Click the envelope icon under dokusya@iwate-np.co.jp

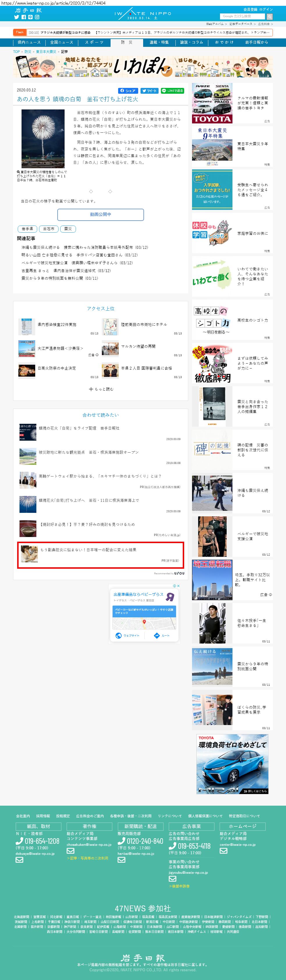(19, 860)
